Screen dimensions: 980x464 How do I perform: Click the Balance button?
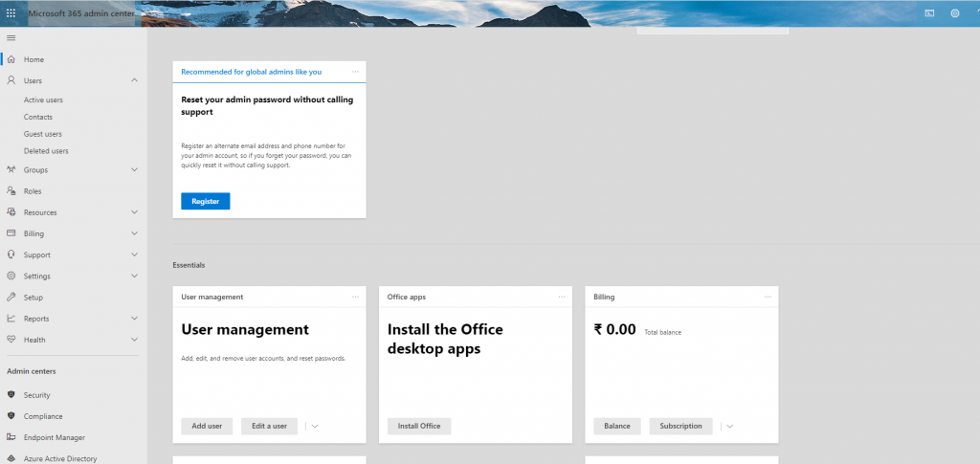(x=617, y=426)
